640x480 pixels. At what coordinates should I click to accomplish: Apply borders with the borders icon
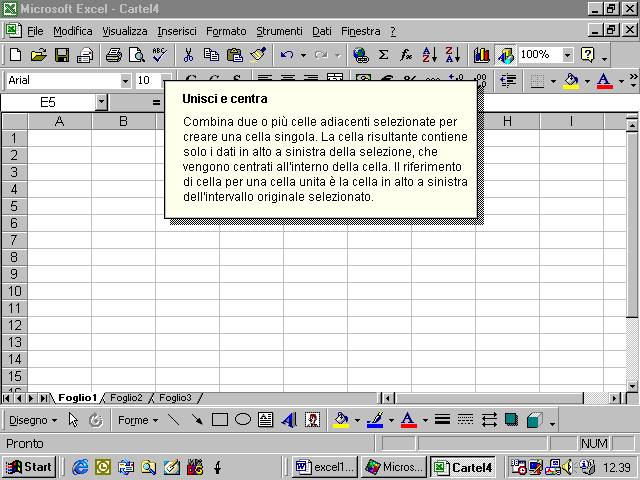tap(537, 80)
